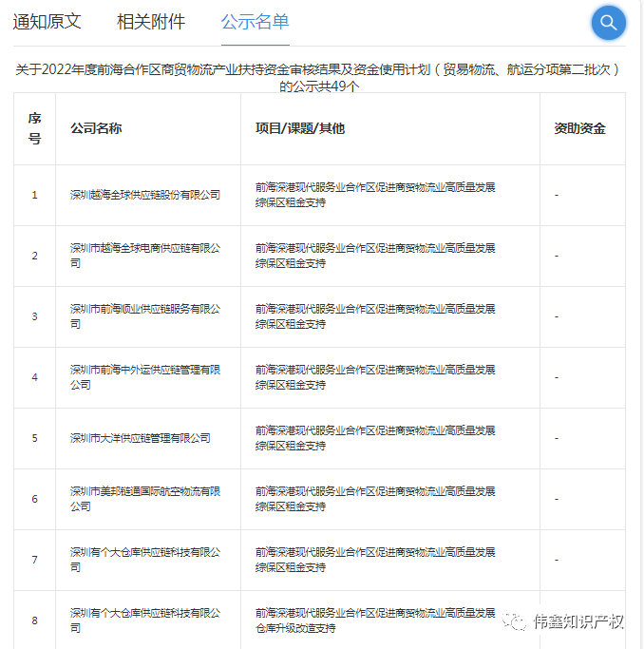Click serial number 7 cell
This screenshot has width=644, height=649.
pyautogui.click(x=35, y=560)
